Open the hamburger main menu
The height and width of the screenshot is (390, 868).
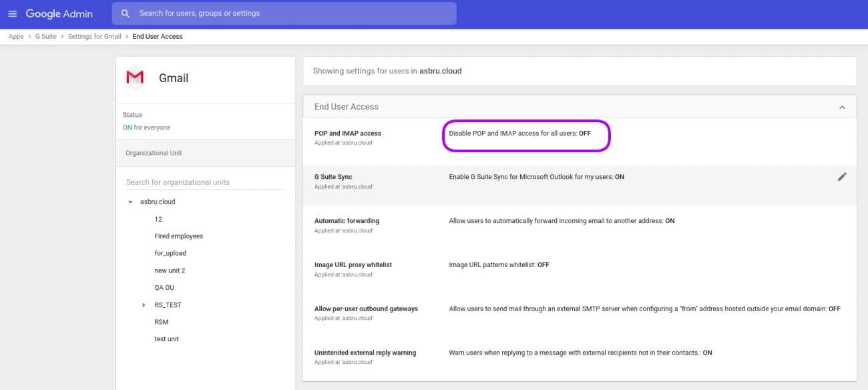pos(12,14)
